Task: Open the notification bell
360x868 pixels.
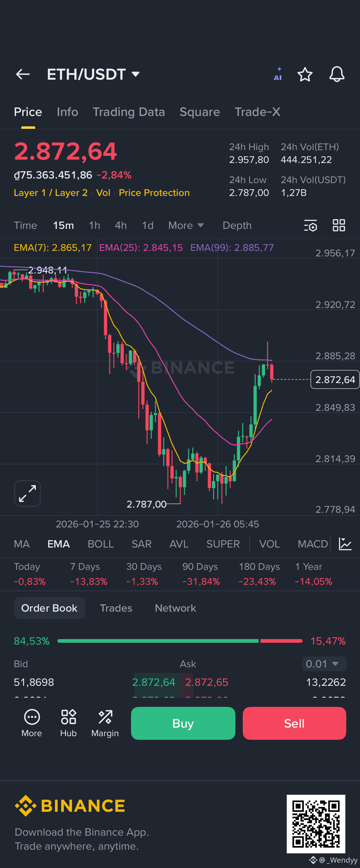Action: click(x=337, y=74)
